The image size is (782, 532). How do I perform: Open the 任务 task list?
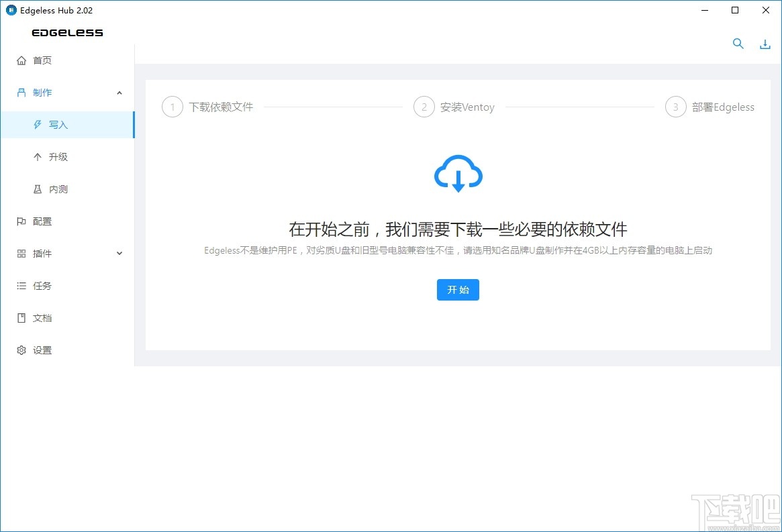point(41,285)
